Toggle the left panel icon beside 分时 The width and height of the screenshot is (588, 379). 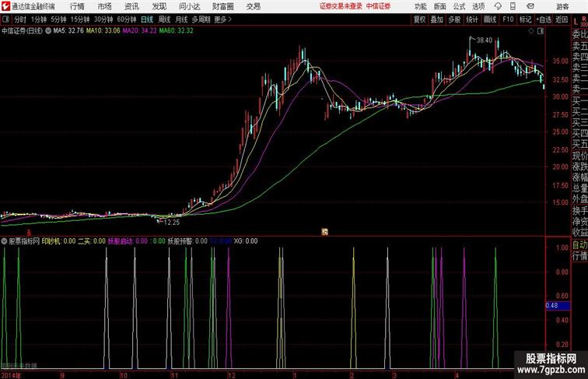pos(5,19)
